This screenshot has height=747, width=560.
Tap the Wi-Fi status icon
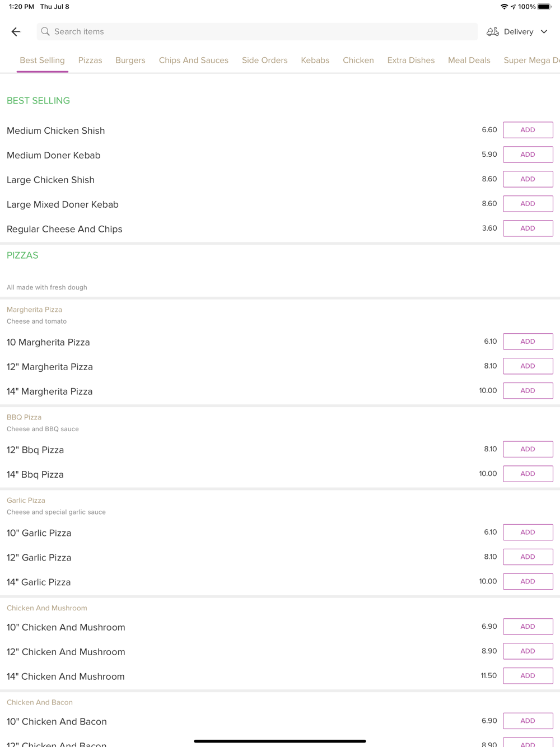tap(504, 7)
